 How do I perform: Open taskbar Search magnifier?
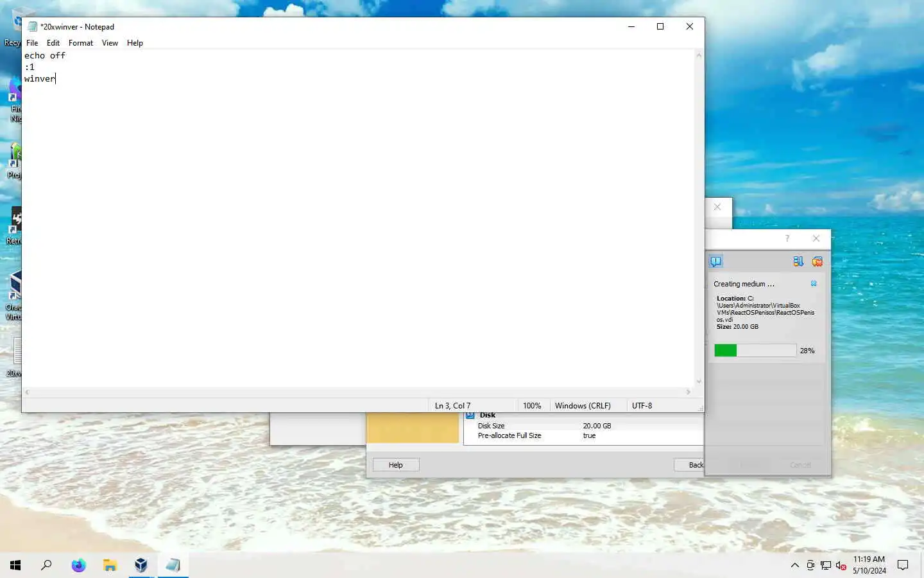46,565
